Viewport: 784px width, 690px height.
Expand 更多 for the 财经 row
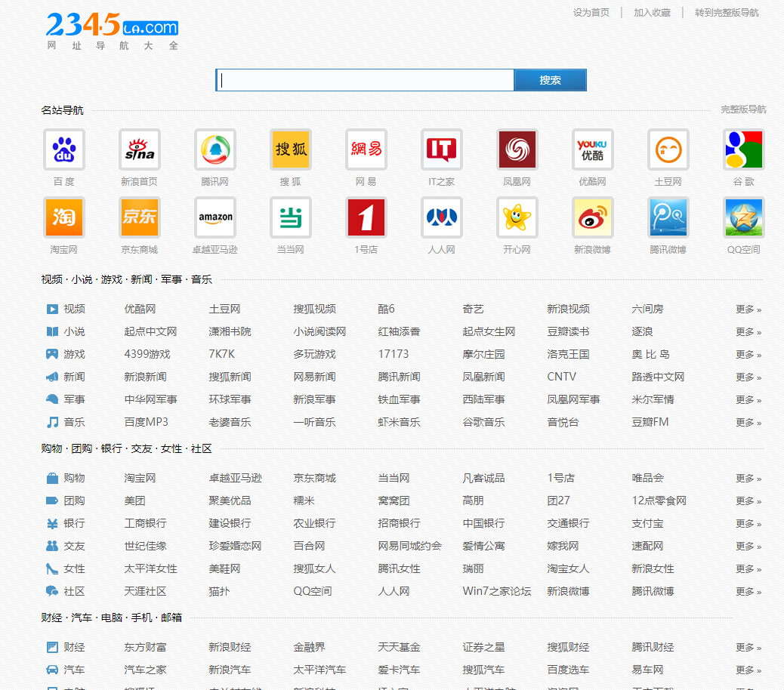(749, 648)
